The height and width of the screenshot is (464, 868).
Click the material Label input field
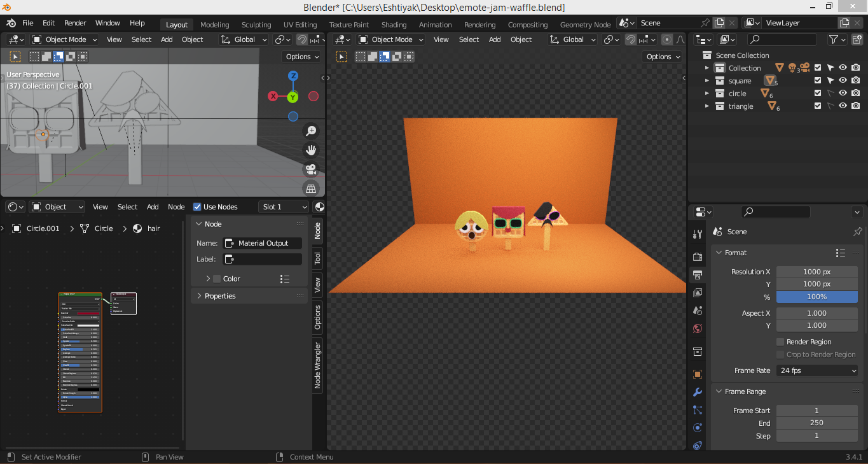click(262, 258)
